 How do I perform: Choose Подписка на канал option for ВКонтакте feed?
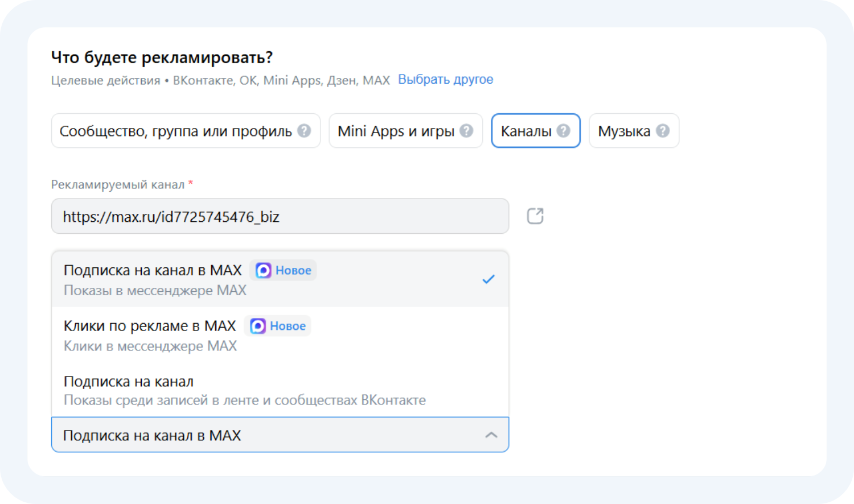pos(280,390)
